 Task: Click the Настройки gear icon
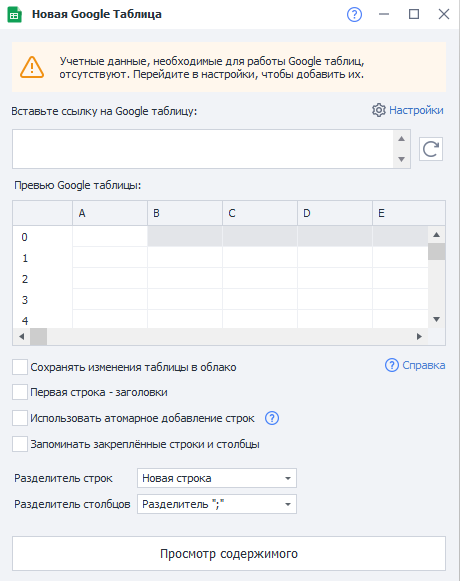tap(379, 110)
